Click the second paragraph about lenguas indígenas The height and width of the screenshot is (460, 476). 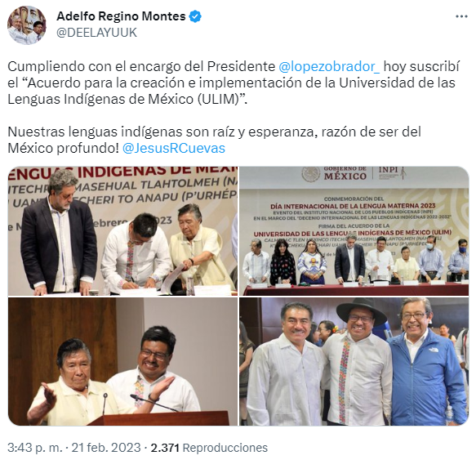214,140
